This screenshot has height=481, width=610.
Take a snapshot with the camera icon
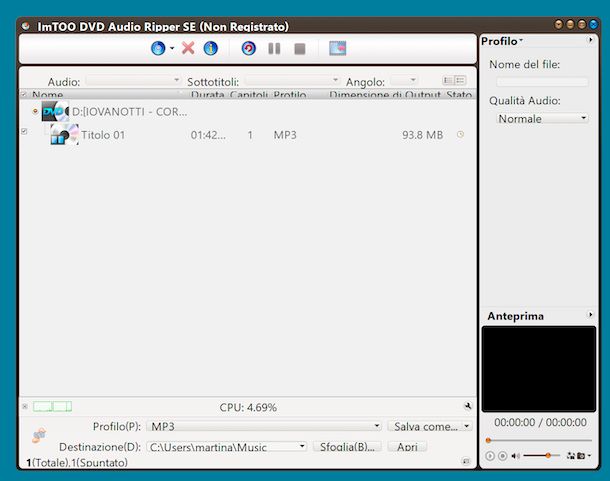pos(581,455)
